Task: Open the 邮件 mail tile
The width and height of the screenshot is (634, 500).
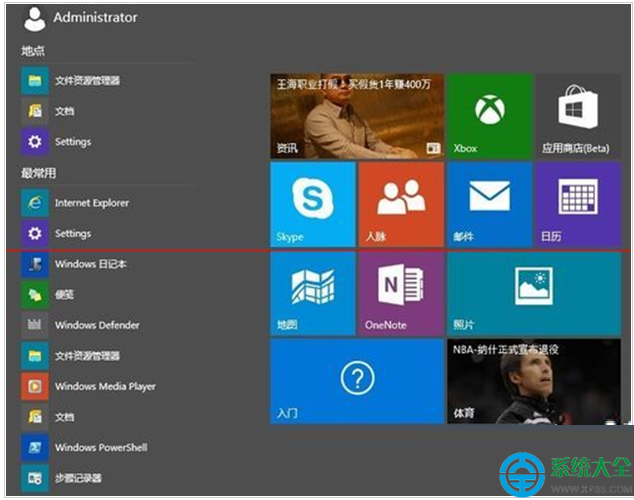Action: (490, 205)
